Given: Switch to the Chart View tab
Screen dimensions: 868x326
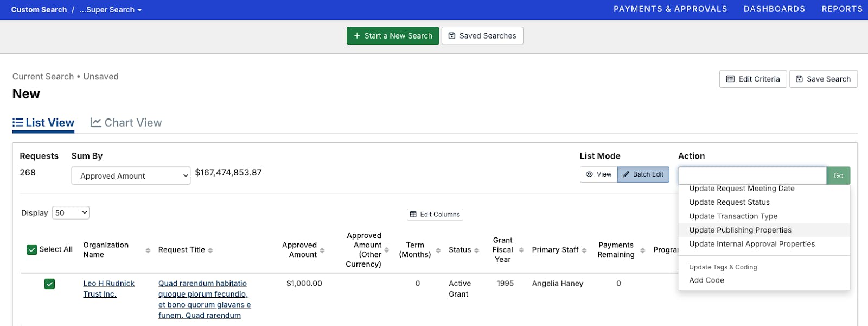Looking at the screenshot, I should (x=126, y=123).
